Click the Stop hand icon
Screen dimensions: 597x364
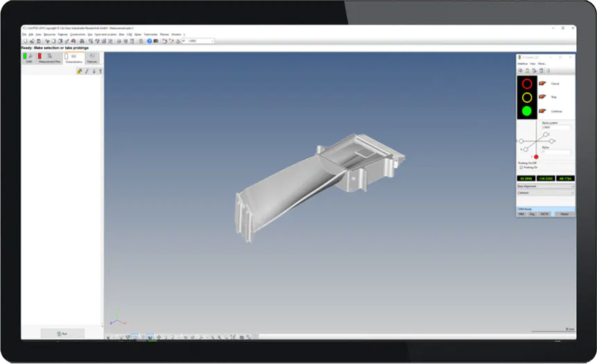pos(542,97)
